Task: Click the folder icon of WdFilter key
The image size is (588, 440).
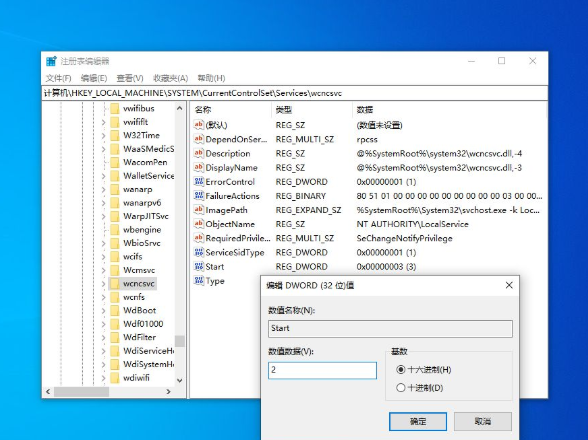Action: [x=115, y=337]
